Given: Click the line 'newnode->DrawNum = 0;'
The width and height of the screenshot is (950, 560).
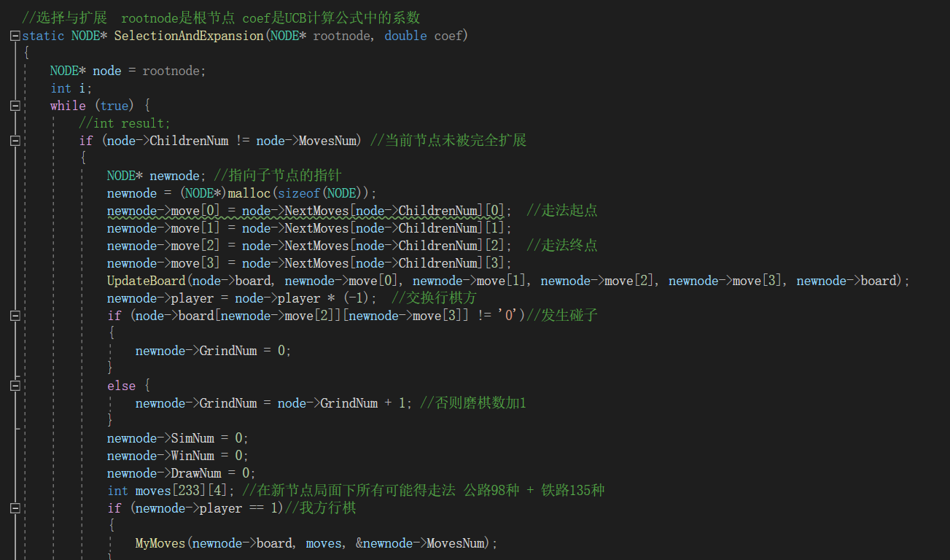Looking at the screenshot, I should [x=182, y=473].
